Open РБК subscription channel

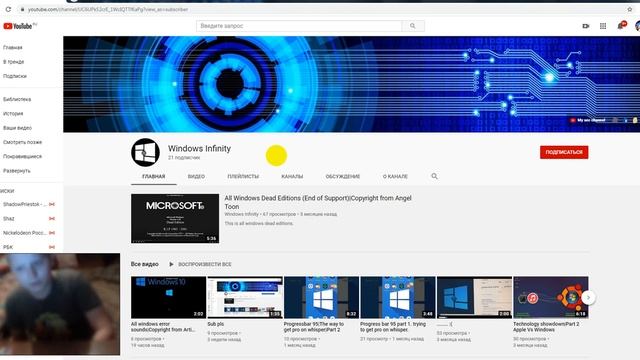tap(8, 247)
